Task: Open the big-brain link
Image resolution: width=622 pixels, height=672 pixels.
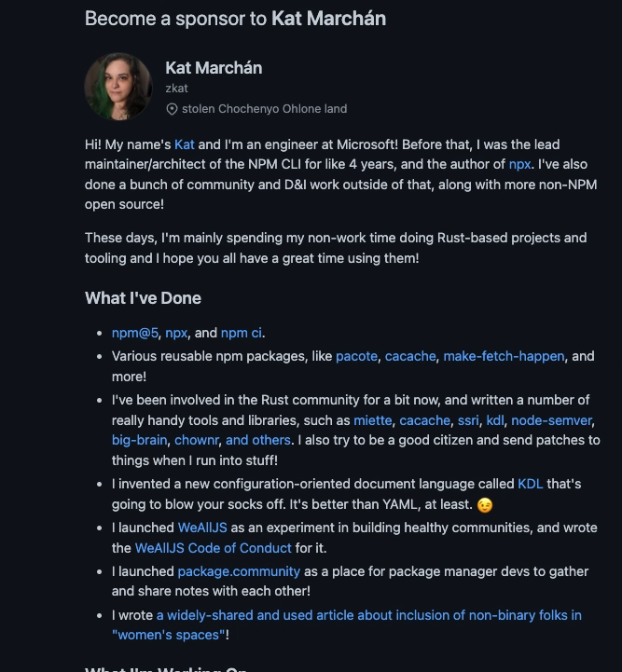Action: [x=140, y=440]
